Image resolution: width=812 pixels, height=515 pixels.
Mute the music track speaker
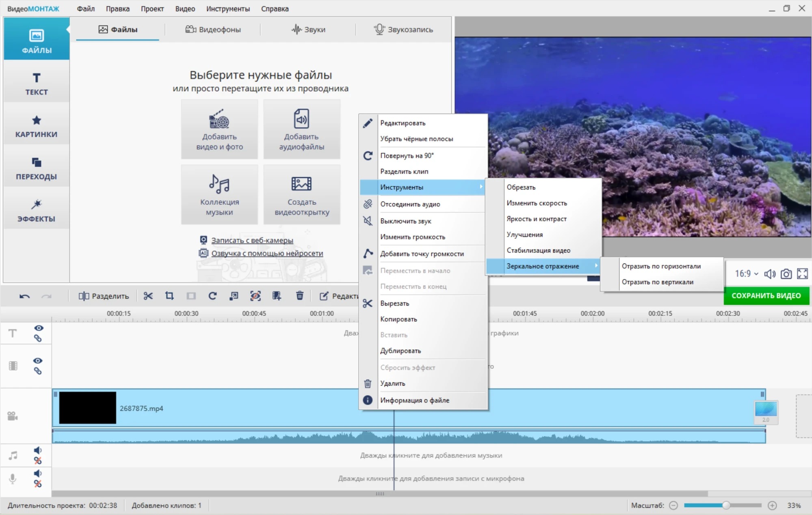click(38, 450)
